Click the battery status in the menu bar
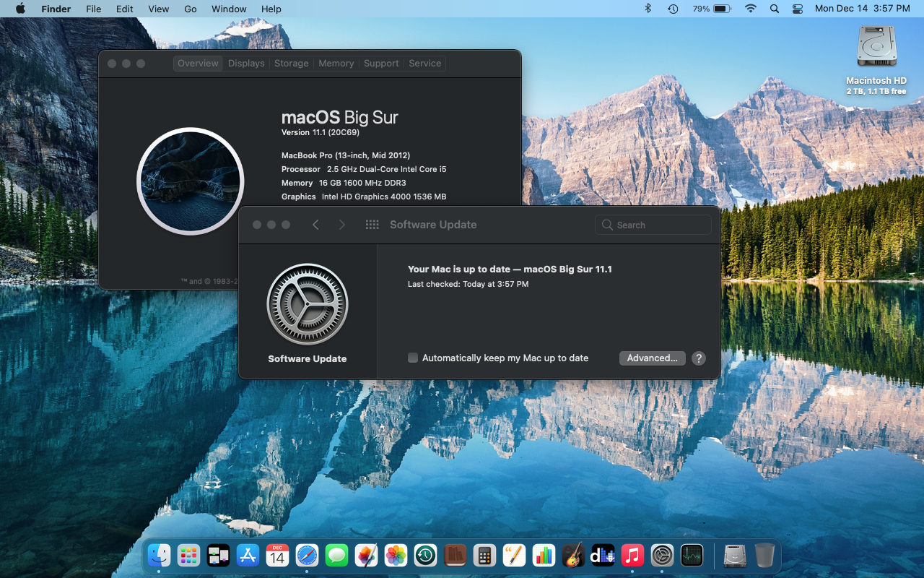This screenshot has height=578, width=924. point(712,9)
